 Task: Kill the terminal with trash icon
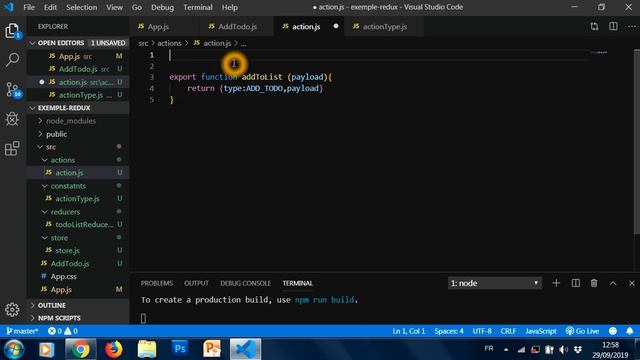pos(594,283)
